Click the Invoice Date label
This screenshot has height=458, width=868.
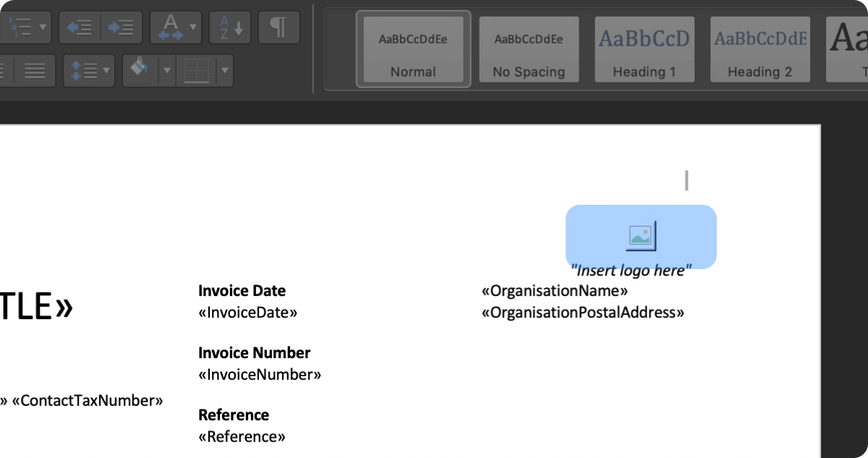(242, 291)
